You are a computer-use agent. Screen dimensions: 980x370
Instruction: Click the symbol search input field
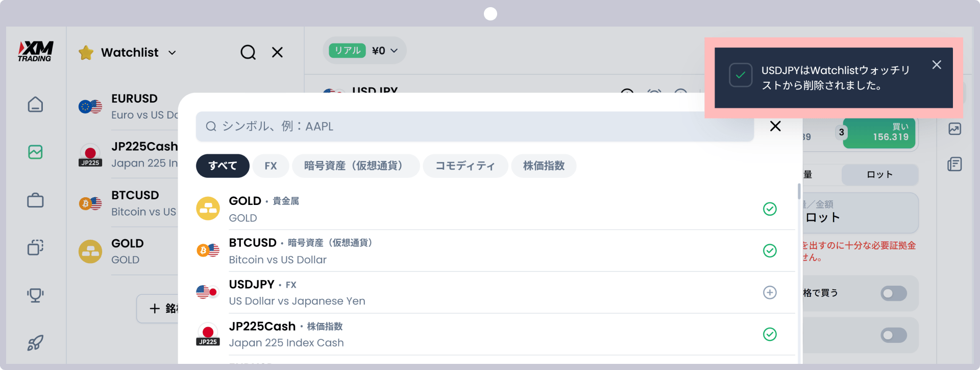tap(475, 126)
